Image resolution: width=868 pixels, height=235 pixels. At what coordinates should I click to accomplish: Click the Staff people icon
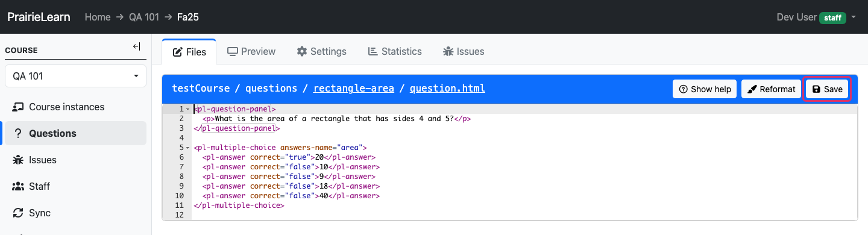pyautogui.click(x=18, y=186)
